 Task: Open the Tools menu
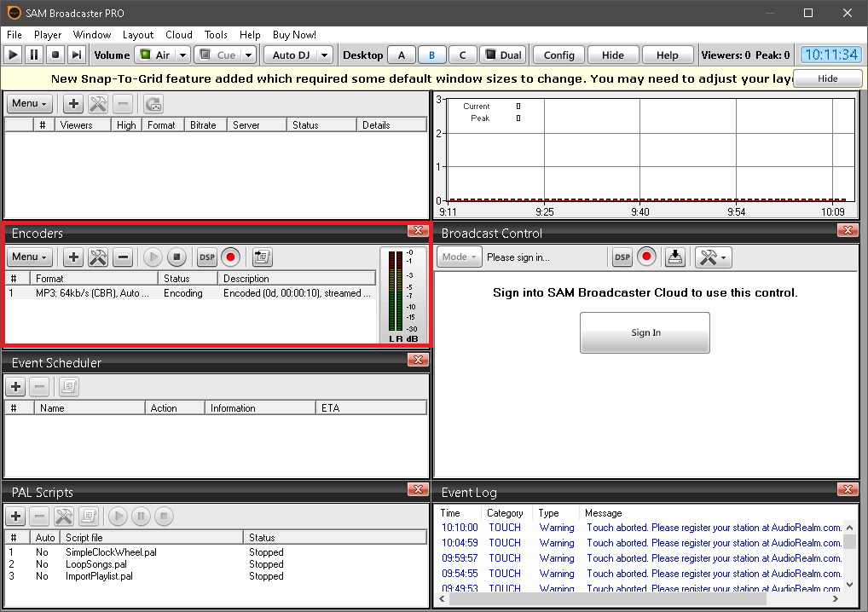[216, 35]
